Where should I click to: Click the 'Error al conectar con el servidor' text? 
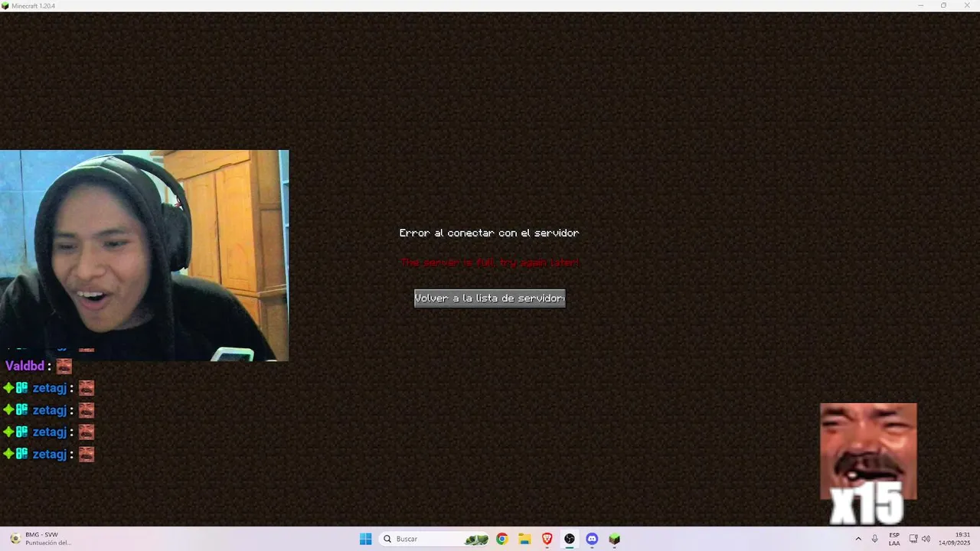tap(489, 233)
